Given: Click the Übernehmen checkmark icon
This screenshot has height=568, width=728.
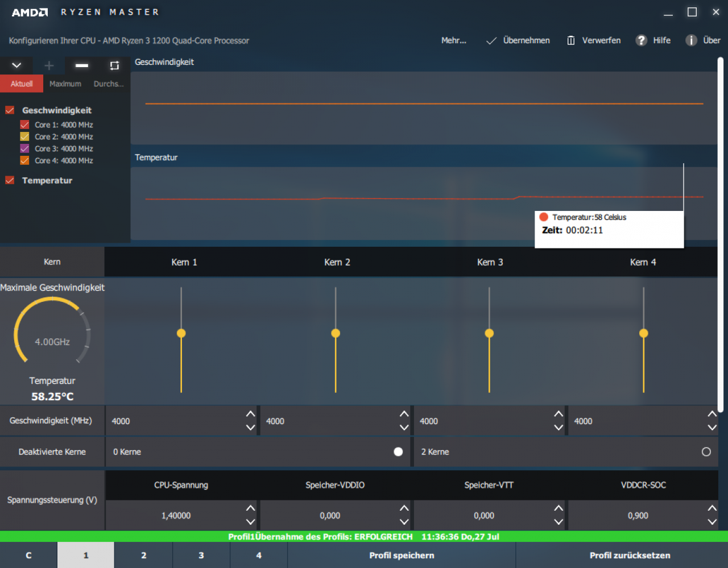Looking at the screenshot, I should click(491, 40).
